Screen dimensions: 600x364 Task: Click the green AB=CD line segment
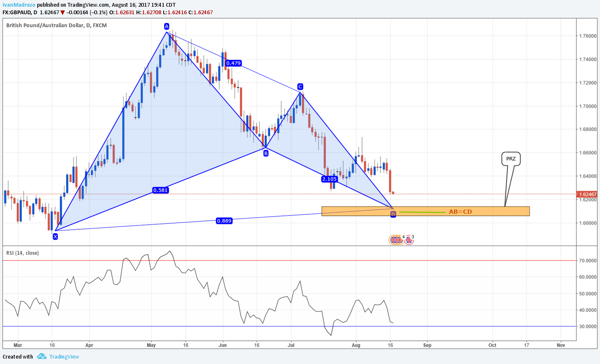[422, 213]
